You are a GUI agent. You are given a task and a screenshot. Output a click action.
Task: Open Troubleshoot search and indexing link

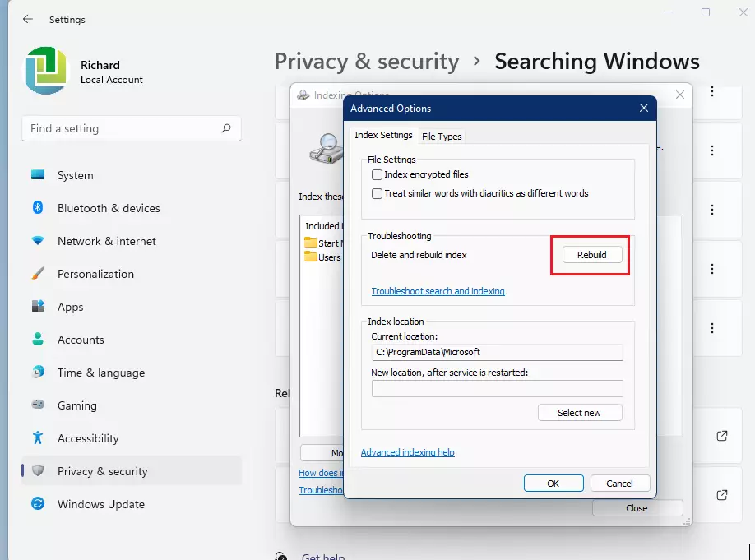point(438,291)
